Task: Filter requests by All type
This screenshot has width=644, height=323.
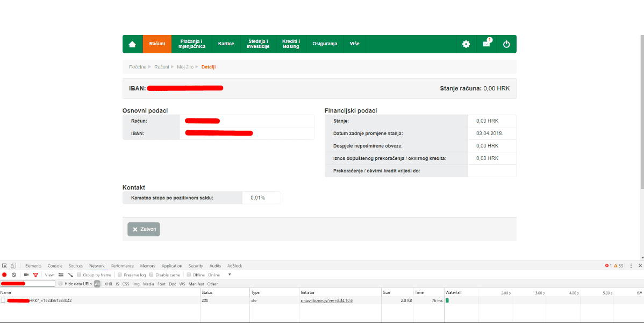Action: pos(97,284)
